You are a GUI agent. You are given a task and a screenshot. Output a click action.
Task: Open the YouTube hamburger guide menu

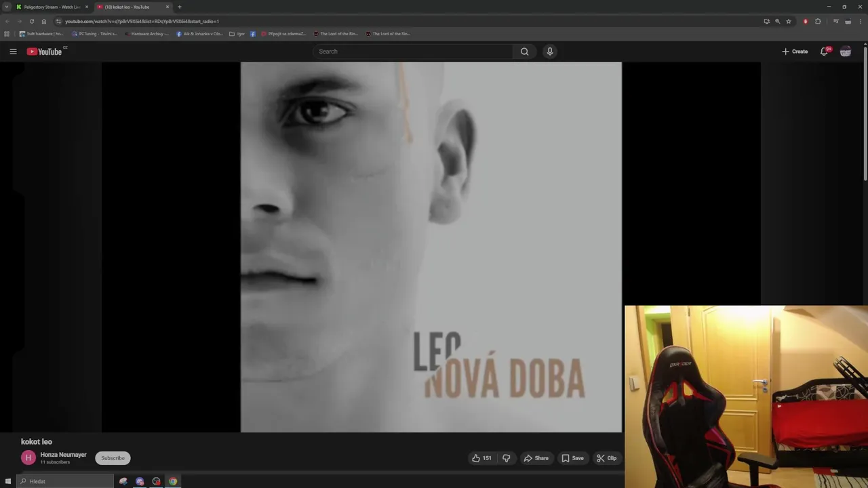click(x=13, y=52)
